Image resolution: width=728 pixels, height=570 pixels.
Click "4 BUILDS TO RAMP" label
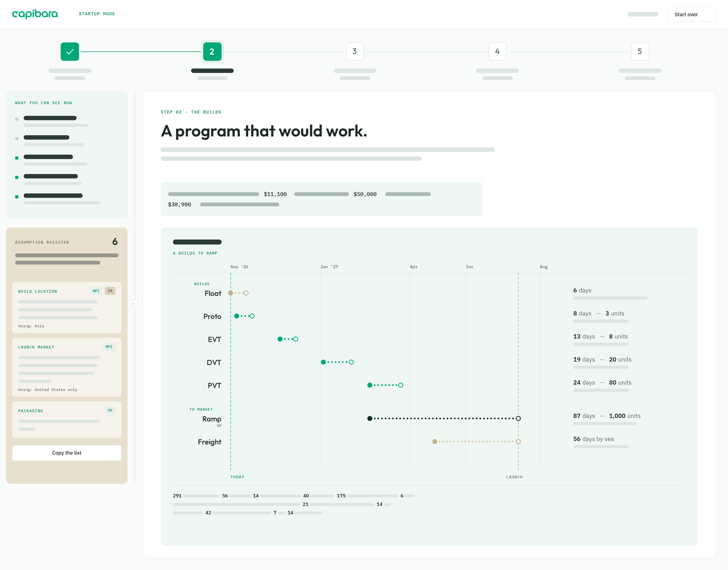click(195, 253)
